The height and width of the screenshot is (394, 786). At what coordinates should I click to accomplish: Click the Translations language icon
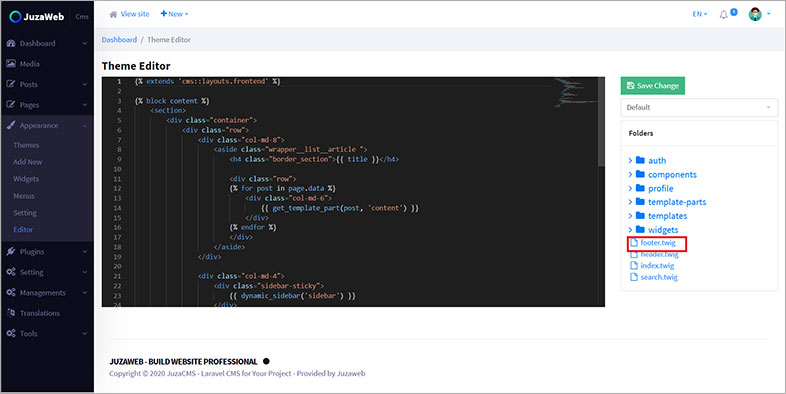(11, 313)
